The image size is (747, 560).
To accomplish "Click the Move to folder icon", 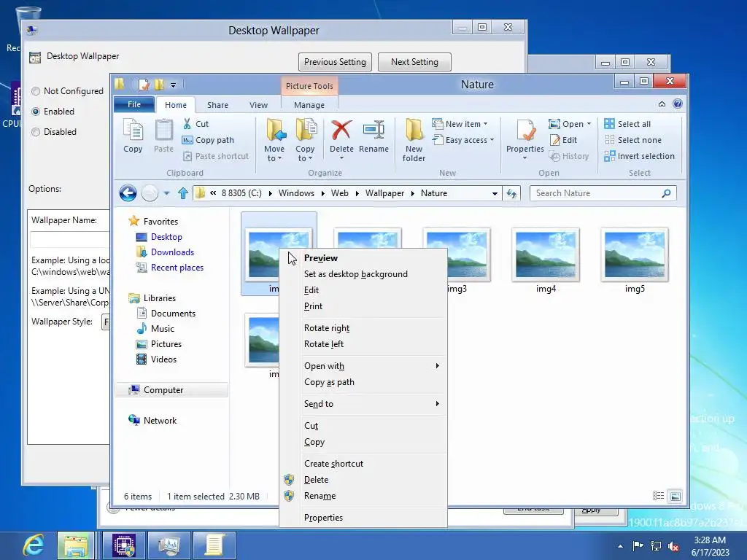I will (x=275, y=130).
